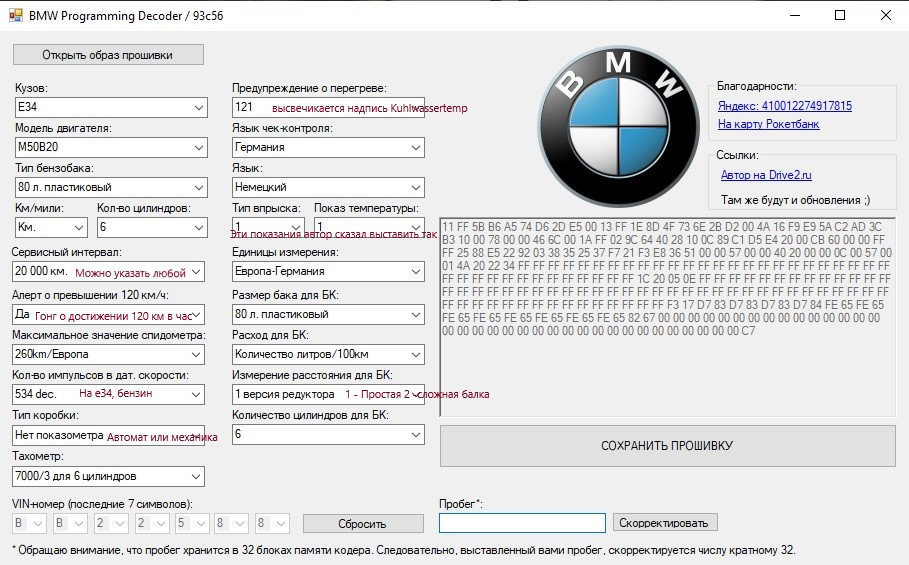Open the Тип коробки dropdown
The image size is (909, 565).
coord(108,435)
